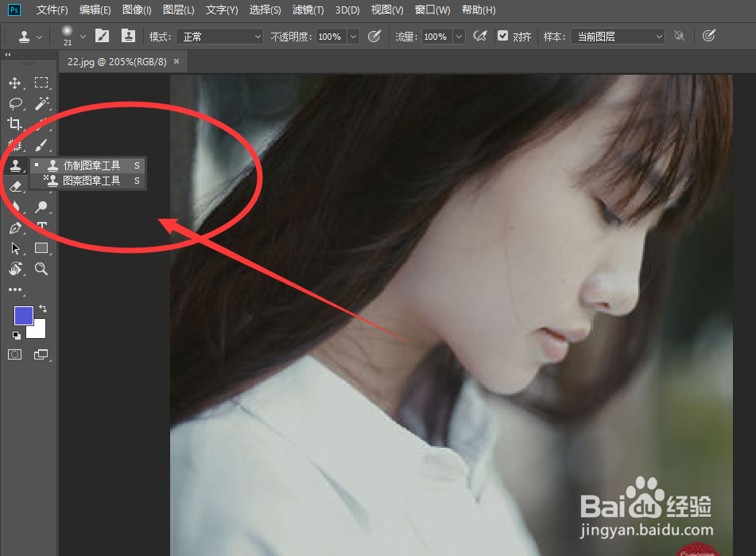The height and width of the screenshot is (556, 756).
Task: Open the Edit Toolbar three-dots button
Action: pyautogui.click(x=15, y=290)
